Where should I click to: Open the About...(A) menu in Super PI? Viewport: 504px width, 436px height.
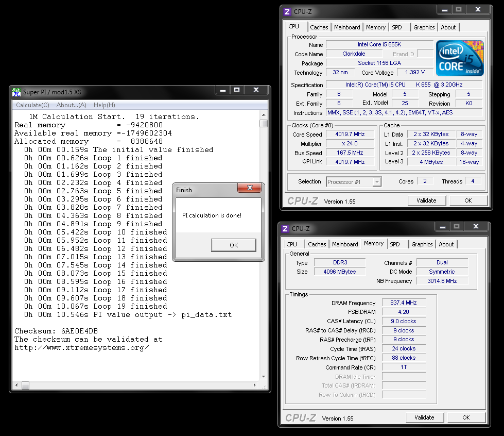pos(72,105)
